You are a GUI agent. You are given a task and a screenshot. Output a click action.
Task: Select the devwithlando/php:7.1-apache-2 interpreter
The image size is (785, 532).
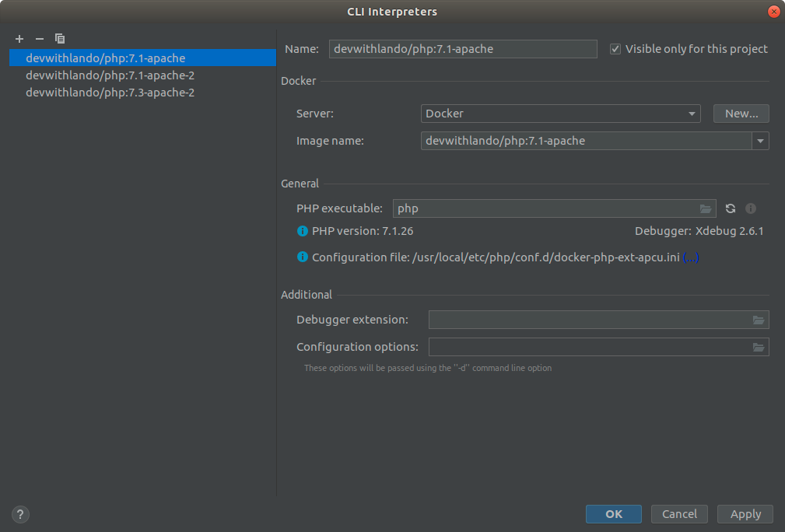point(110,75)
